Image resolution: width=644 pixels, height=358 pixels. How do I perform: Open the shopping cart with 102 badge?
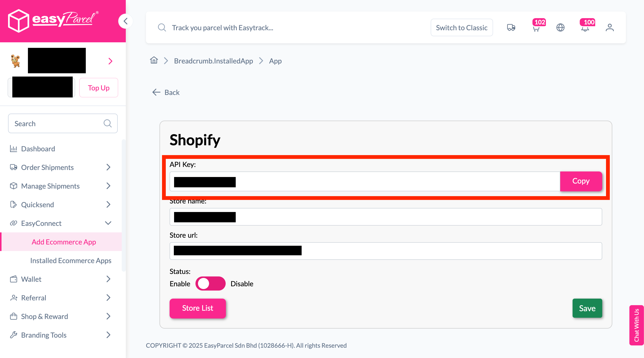point(536,27)
